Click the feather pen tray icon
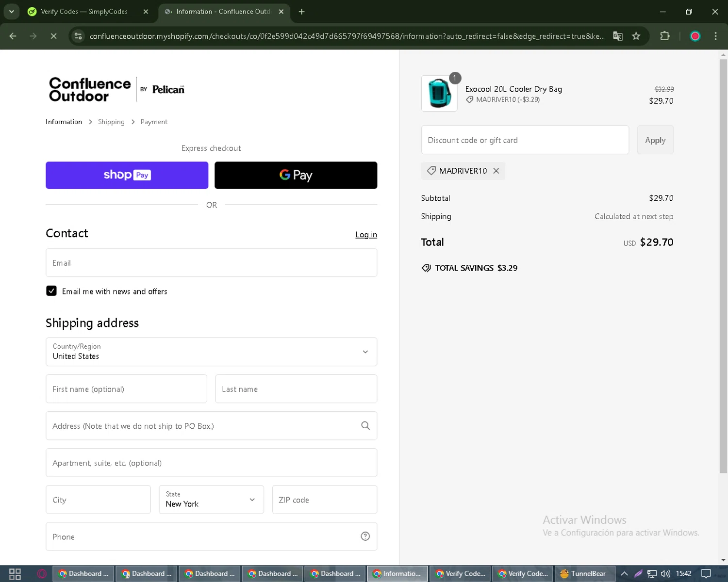This screenshot has height=582, width=728. point(638,574)
